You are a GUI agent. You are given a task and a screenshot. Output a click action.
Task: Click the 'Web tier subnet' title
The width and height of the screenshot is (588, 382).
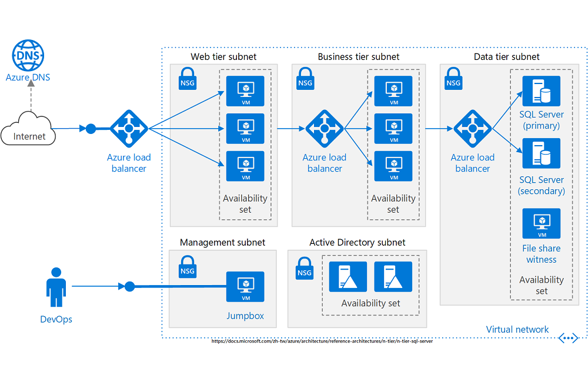click(x=223, y=56)
